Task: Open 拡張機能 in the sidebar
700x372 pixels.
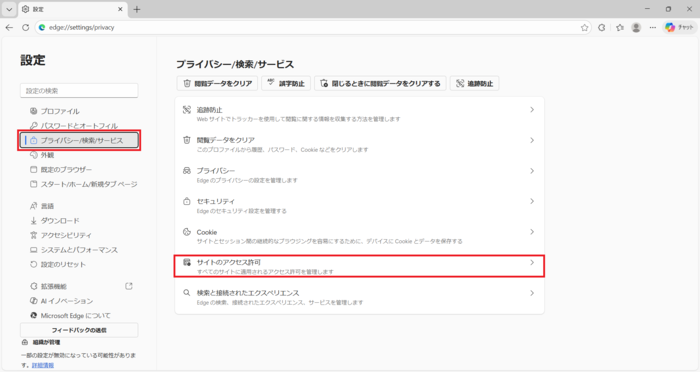Action: click(79, 286)
